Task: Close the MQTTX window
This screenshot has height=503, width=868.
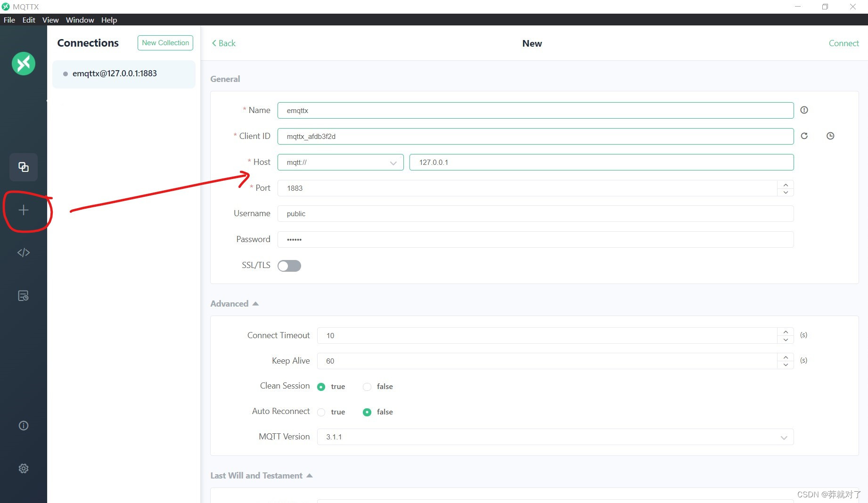Action: point(853,7)
